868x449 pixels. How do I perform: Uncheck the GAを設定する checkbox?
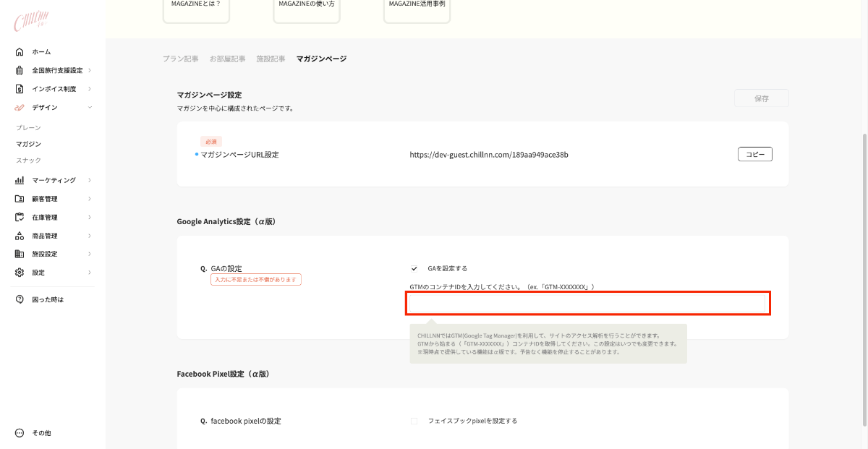(x=414, y=268)
